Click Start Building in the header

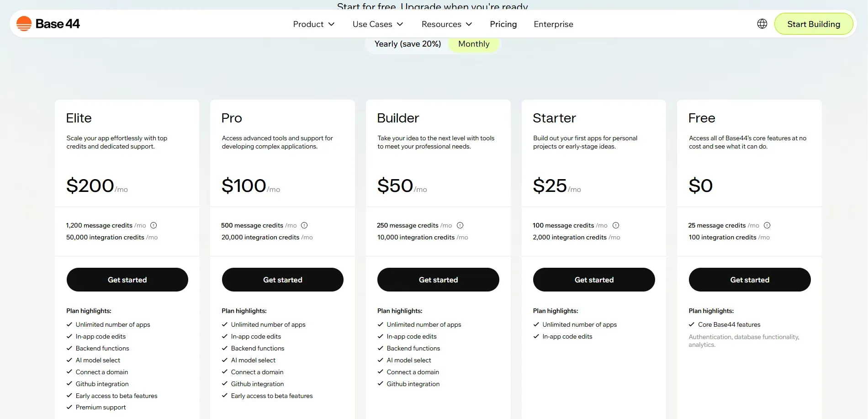pos(814,24)
